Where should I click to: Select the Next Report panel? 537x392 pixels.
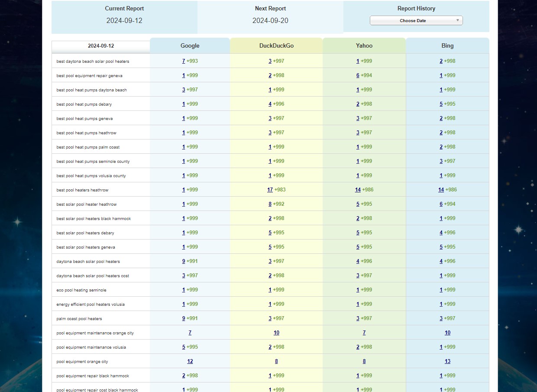[x=270, y=17]
